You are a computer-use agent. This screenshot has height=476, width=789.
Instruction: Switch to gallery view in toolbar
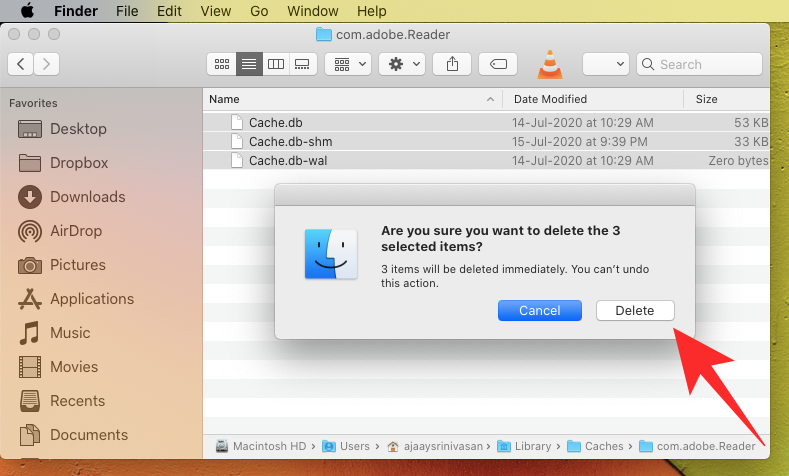[302, 64]
